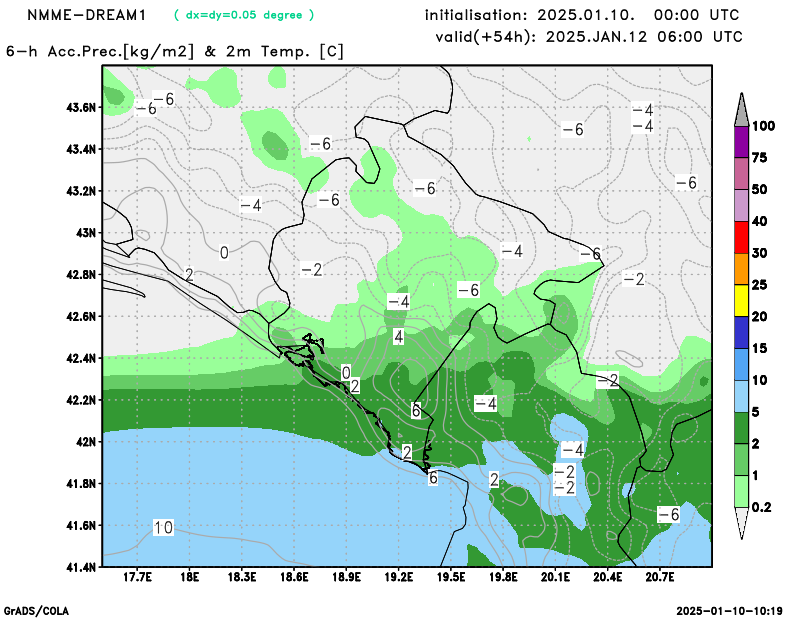Select the positive 4 contour label on map

click(x=398, y=337)
